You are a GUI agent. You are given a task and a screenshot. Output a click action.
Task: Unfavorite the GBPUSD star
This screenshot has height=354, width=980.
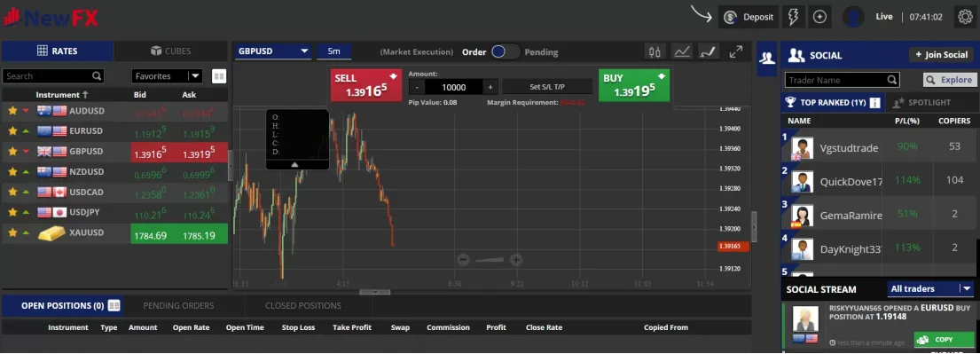[x=12, y=152]
